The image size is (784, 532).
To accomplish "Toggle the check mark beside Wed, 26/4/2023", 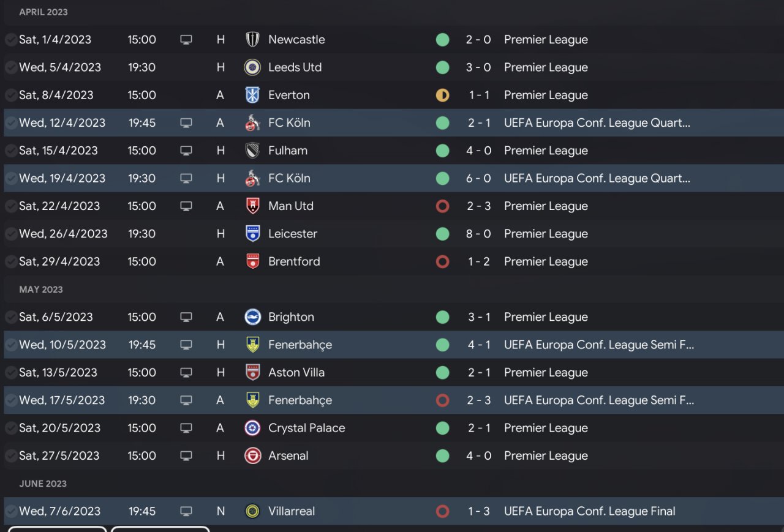I will point(11,234).
